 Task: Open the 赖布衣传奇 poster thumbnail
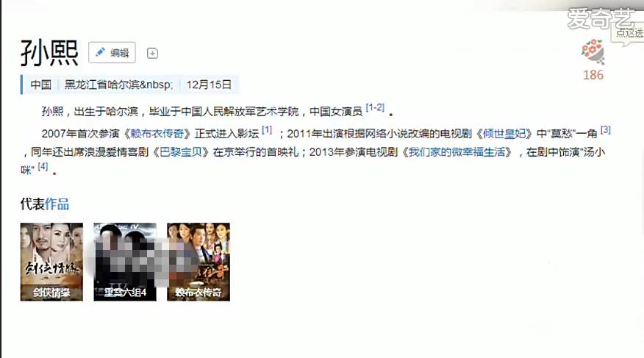(198, 262)
